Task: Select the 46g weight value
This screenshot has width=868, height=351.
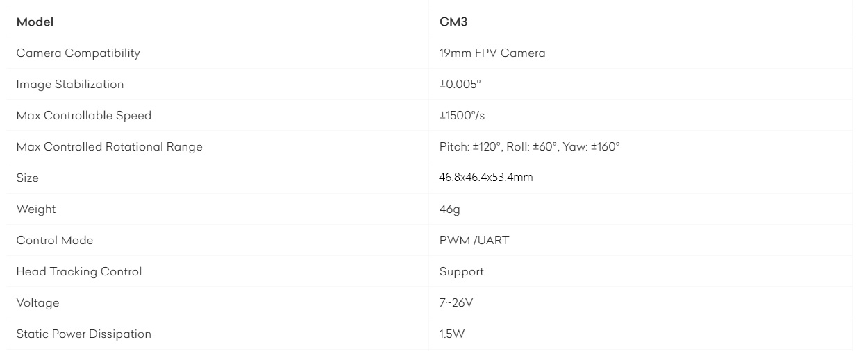Action: (x=450, y=209)
